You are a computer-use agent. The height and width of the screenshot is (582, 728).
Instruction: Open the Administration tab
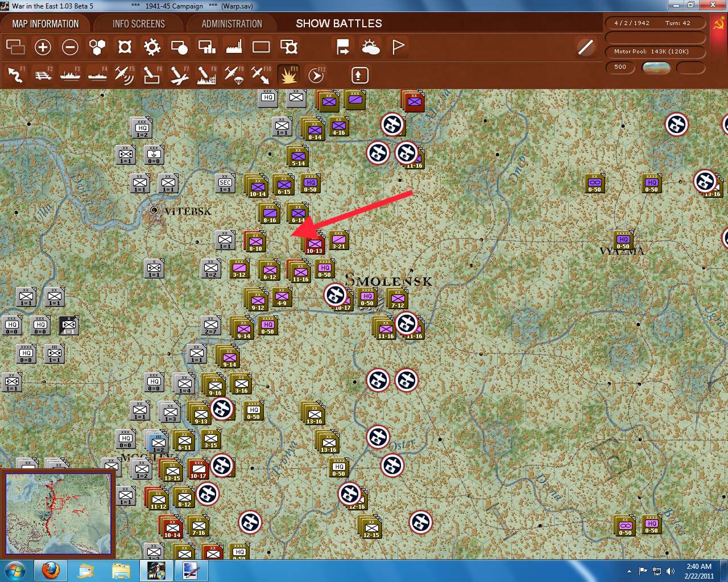click(x=231, y=24)
